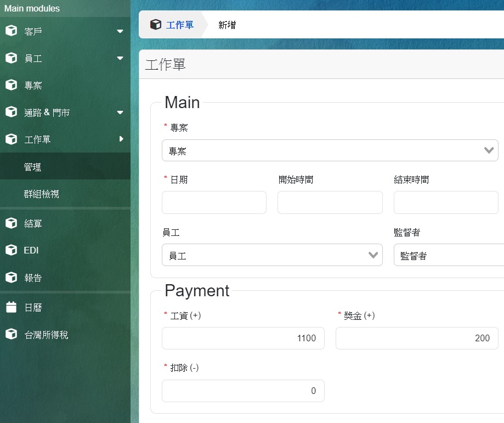Click the 工資 (+) amount field
Screen dimensions: 504x423
tap(243, 338)
